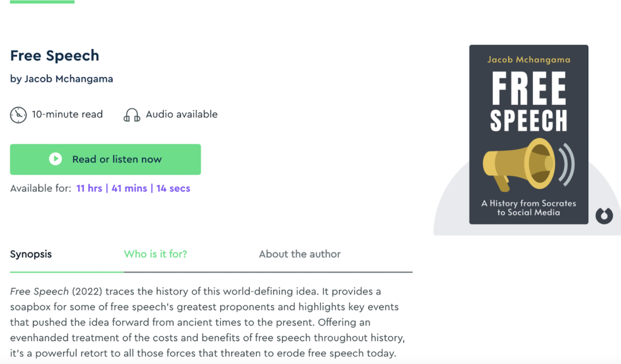Click the cover subtitle about Socrates
The height and width of the screenshot is (364, 621).
(x=529, y=208)
